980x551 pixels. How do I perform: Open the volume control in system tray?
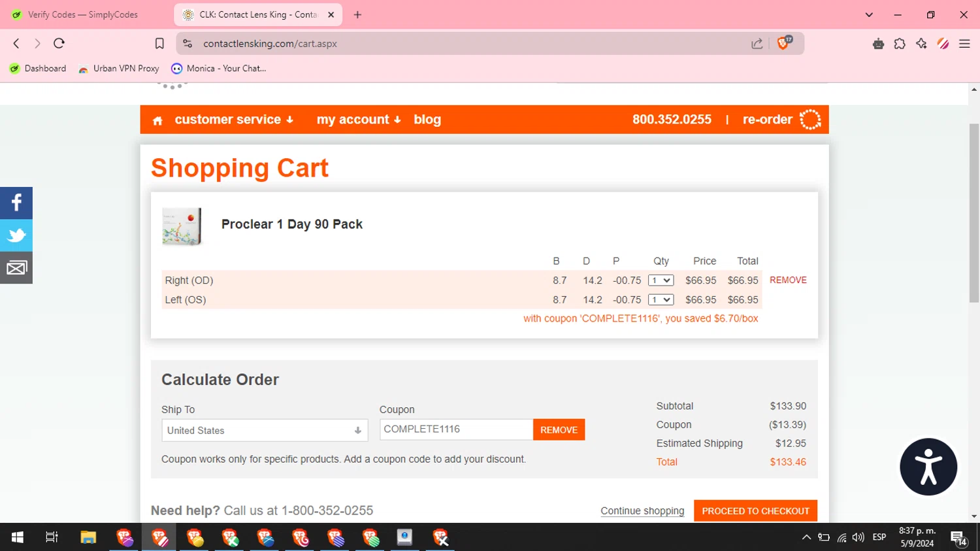(858, 537)
